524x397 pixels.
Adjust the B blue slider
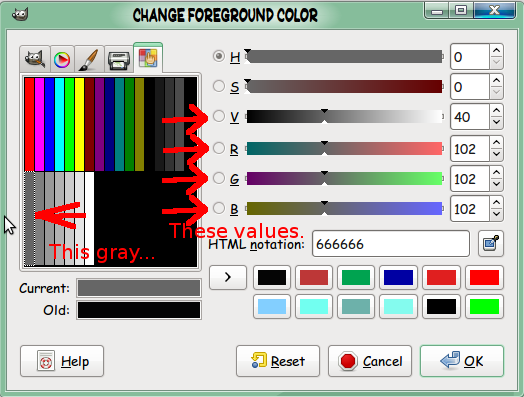pos(345,209)
